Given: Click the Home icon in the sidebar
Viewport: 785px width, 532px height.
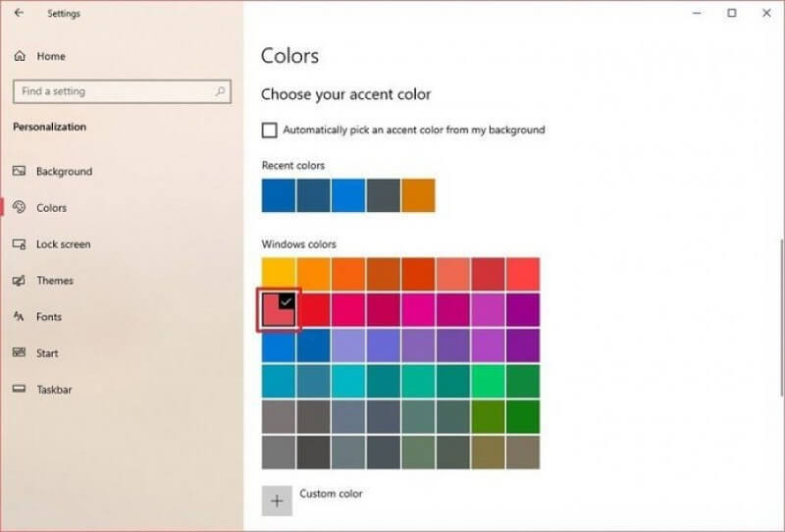Looking at the screenshot, I should click(20, 56).
